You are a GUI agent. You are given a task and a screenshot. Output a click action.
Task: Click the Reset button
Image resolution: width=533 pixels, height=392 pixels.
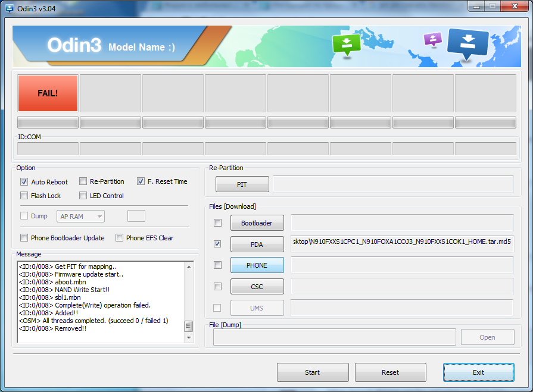[390, 372]
